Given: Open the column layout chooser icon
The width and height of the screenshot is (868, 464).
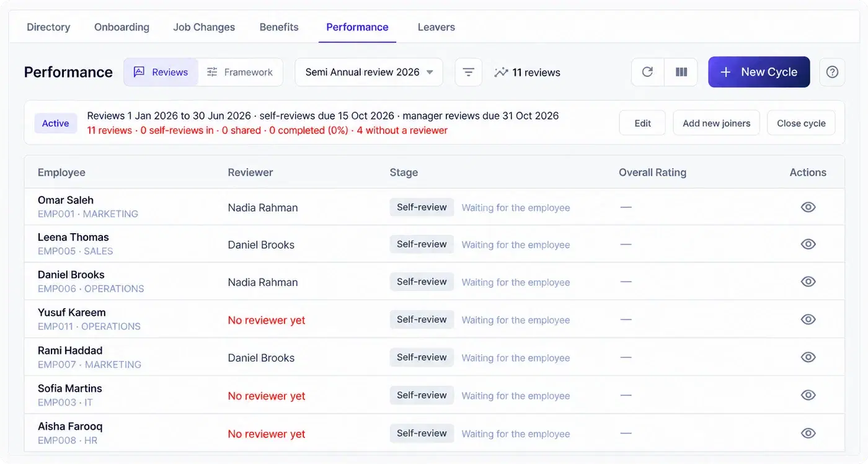Looking at the screenshot, I should 681,72.
